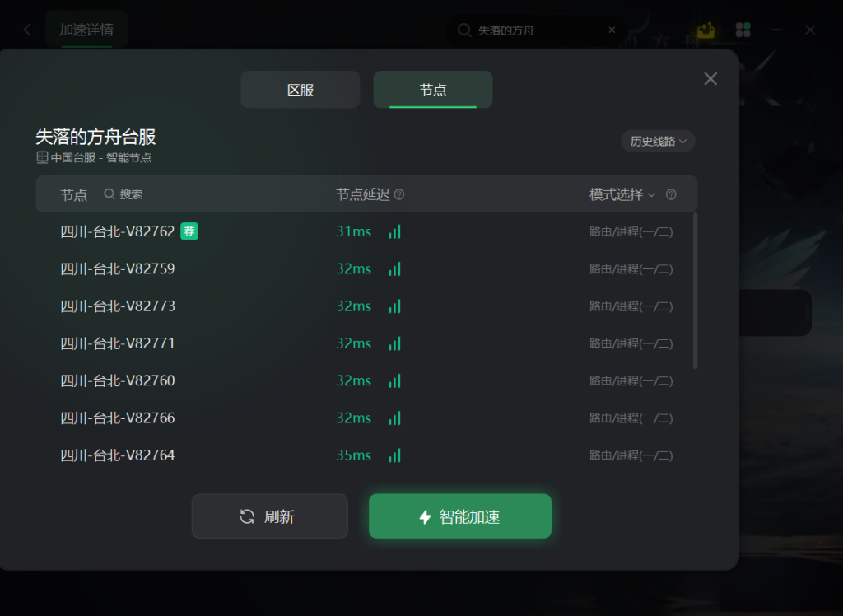
Task: Open the 模式选择 dropdown
Action: tap(622, 194)
